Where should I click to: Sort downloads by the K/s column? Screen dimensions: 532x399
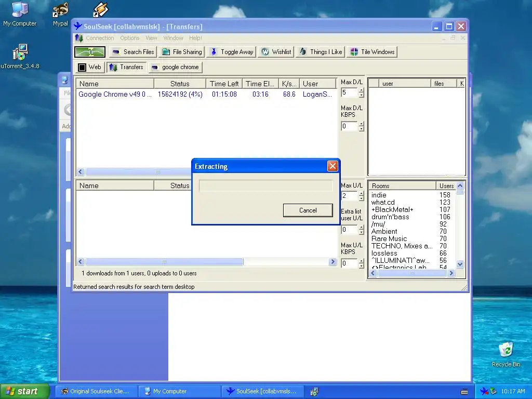pyautogui.click(x=289, y=84)
